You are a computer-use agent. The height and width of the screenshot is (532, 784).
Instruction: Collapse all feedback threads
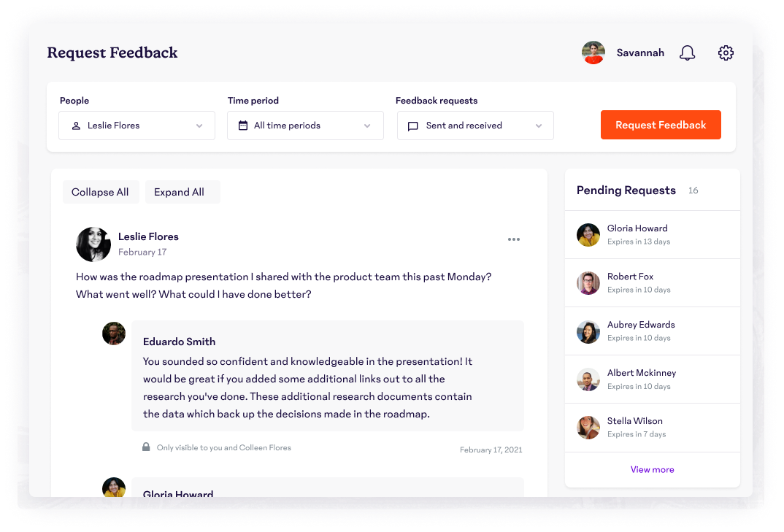pyautogui.click(x=101, y=192)
